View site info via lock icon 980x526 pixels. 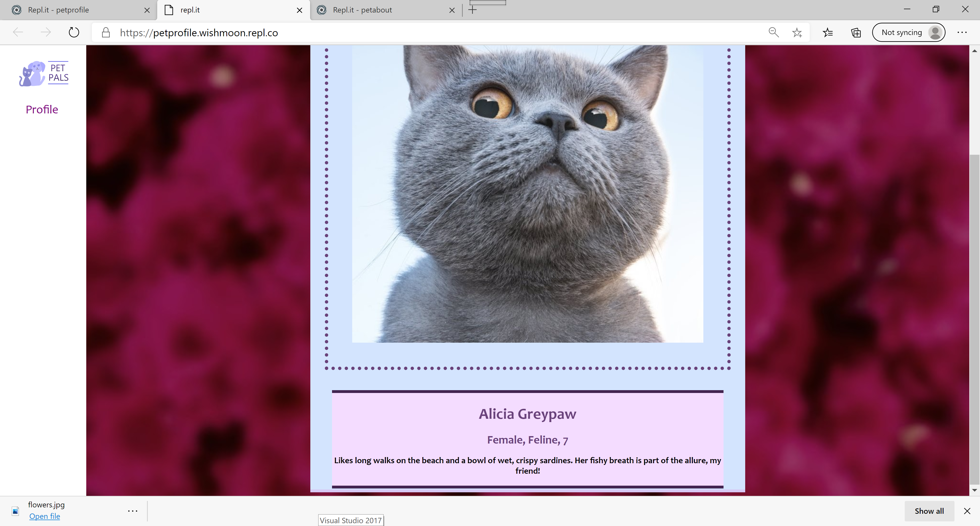point(106,33)
